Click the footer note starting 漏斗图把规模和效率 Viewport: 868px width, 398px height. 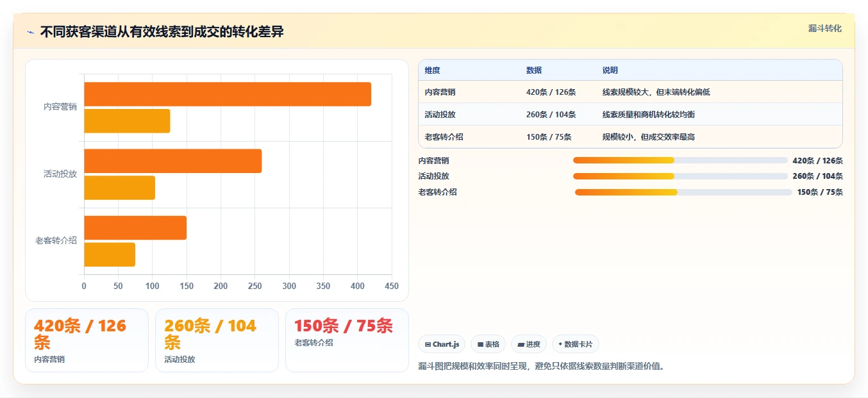pyautogui.click(x=542, y=367)
